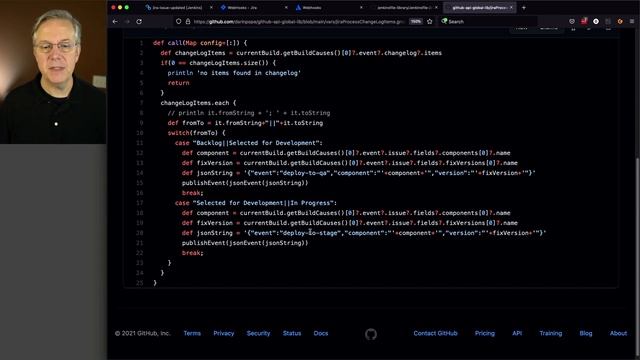Click the case "Backlog||Selected for Development" line
This screenshot has height=360, width=640.
(x=249, y=143)
